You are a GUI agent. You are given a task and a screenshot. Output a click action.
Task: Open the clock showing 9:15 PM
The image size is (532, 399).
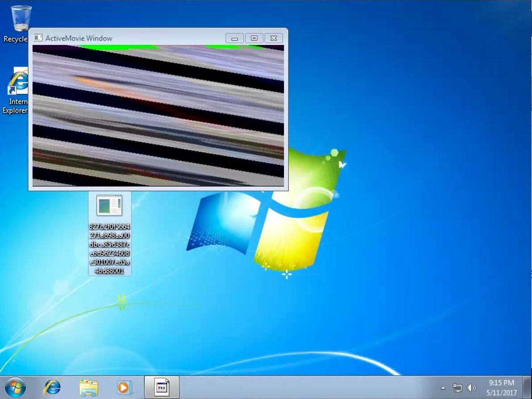pyautogui.click(x=501, y=387)
